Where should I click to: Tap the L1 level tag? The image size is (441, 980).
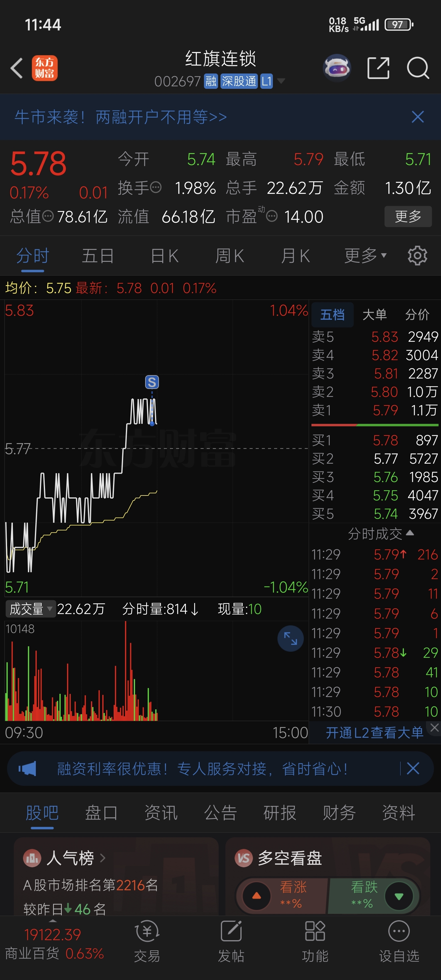coord(266,81)
